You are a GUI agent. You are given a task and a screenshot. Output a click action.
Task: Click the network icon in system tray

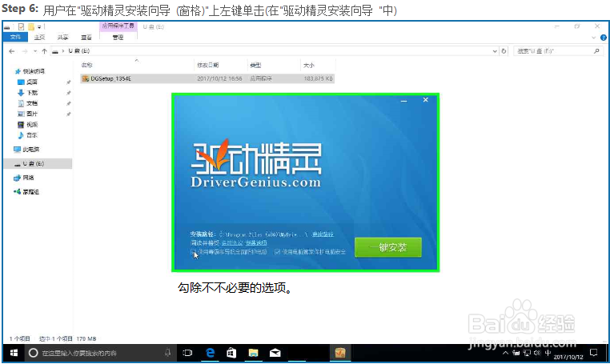(x=527, y=353)
